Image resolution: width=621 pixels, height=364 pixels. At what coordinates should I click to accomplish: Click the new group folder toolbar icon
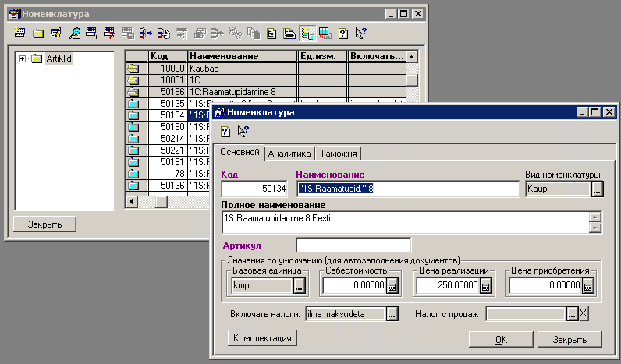pos(38,34)
